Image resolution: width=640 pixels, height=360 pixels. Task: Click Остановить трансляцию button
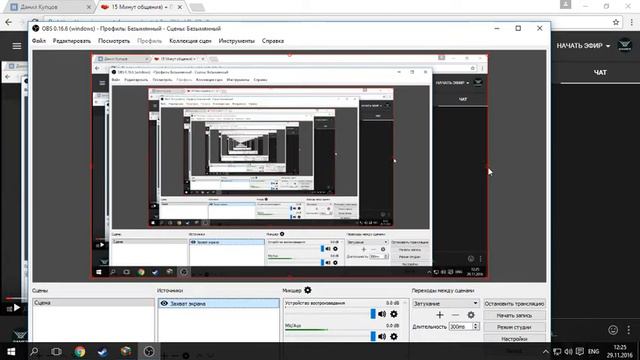(x=514, y=304)
